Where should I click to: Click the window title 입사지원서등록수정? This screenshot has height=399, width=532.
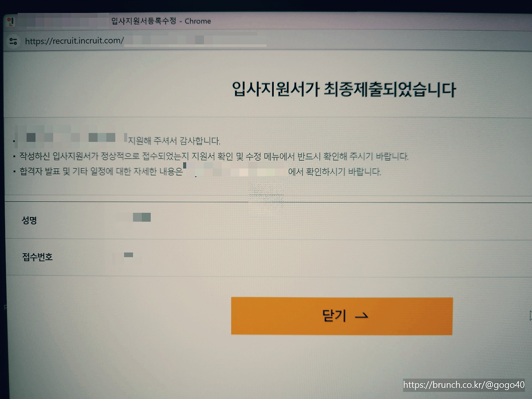pyautogui.click(x=144, y=21)
